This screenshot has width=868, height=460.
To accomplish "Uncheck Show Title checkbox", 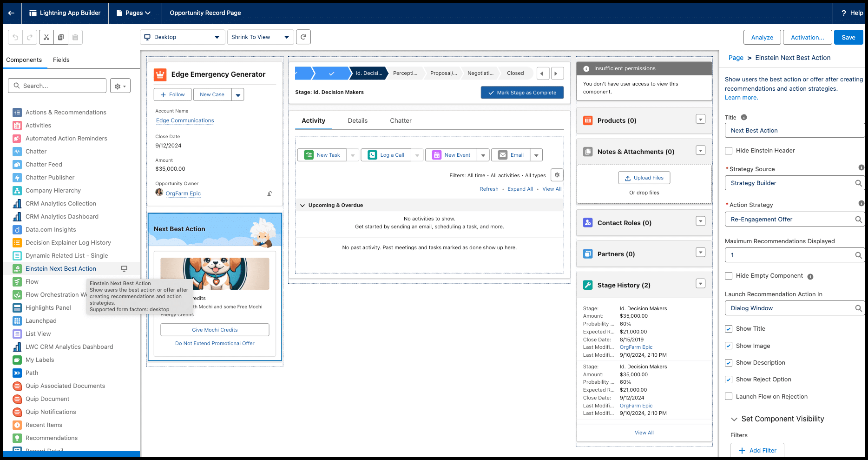I will (729, 329).
